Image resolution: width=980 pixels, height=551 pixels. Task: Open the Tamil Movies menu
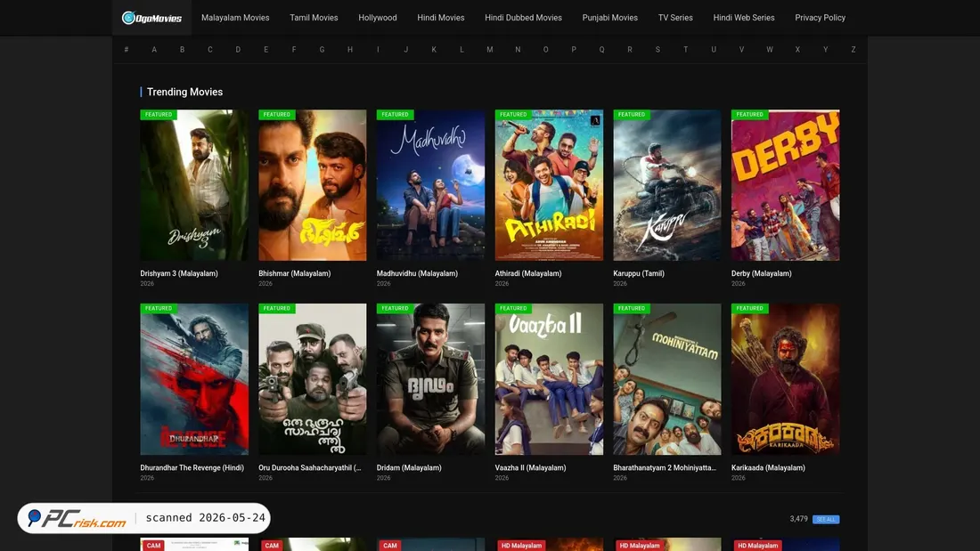point(314,18)
